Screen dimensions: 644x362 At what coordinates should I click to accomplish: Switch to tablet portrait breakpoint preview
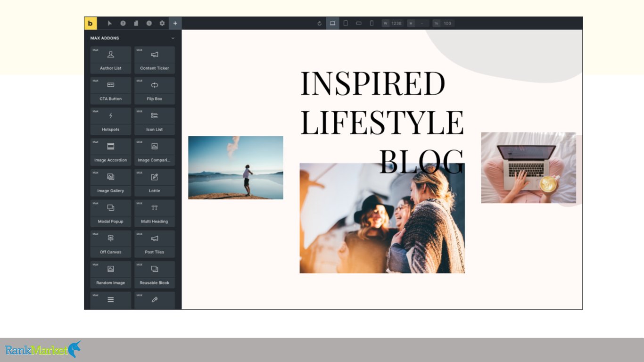pos(346,23)
